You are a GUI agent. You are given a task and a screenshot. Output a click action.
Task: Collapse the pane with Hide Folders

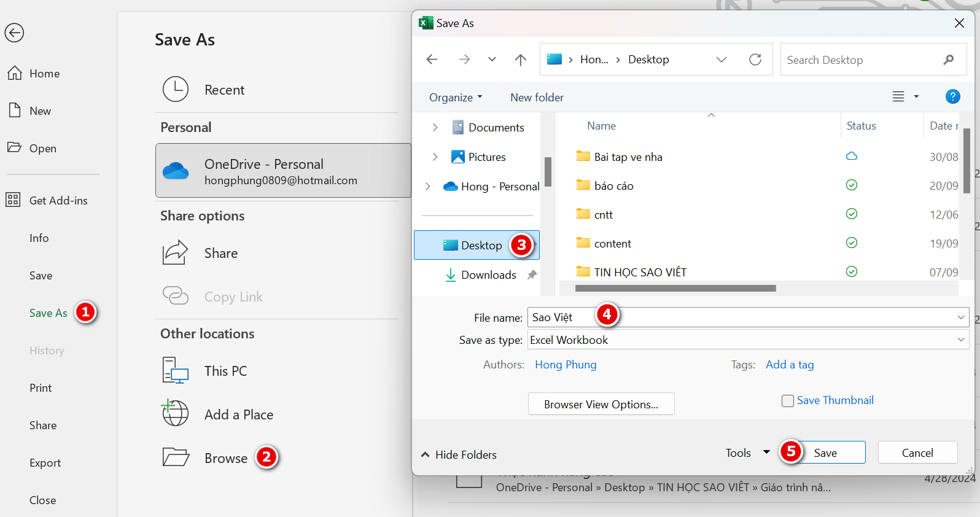click(x=459, y=454)
